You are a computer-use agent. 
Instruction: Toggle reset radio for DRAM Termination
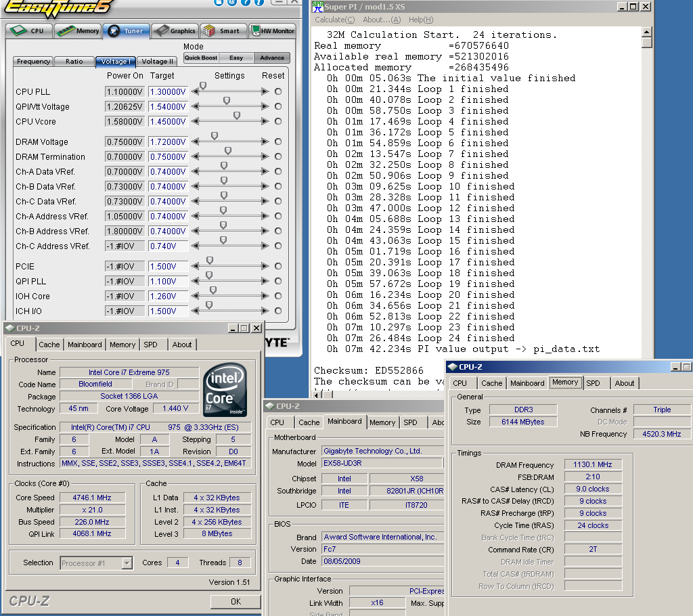click(x=278, y=156)
